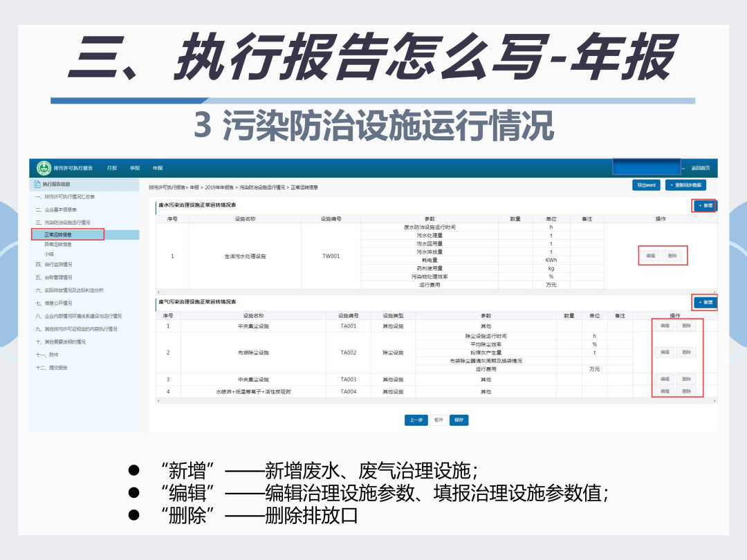Click the blue 保存 button
This screenshot has height=560, width=747.
[x=459, y=420]
